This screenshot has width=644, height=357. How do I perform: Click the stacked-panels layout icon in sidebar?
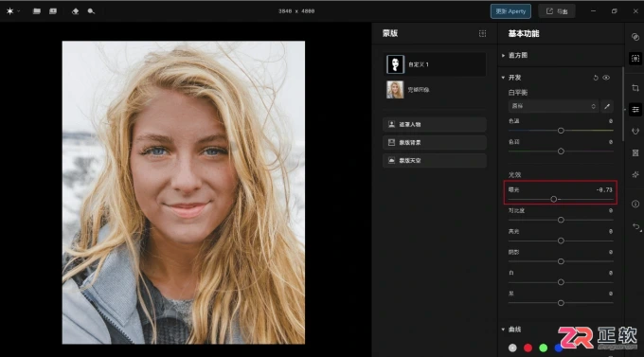tap(635, 152)
